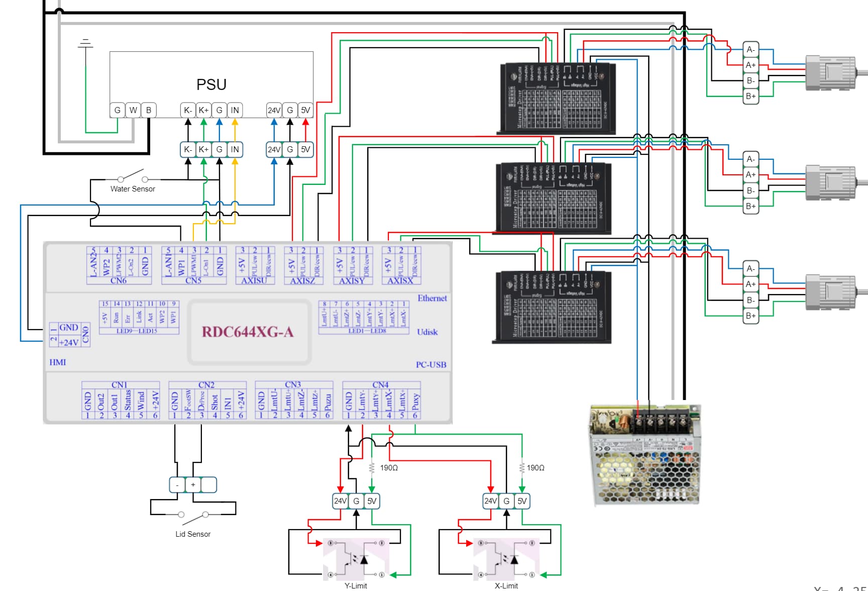Screen dimensions: 868x591
Task: Select the LED1—LED8 label
Action: (x=367, y=331)
